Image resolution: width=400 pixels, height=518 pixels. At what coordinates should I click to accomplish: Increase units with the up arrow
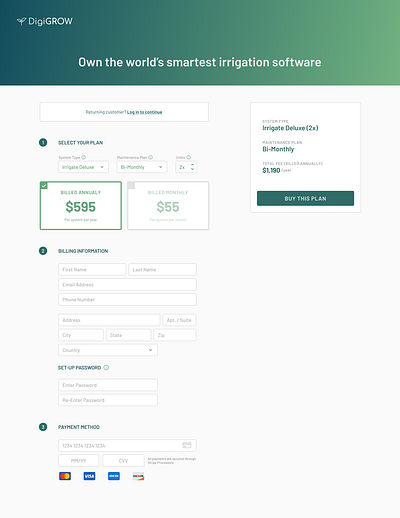click(192, 165)
